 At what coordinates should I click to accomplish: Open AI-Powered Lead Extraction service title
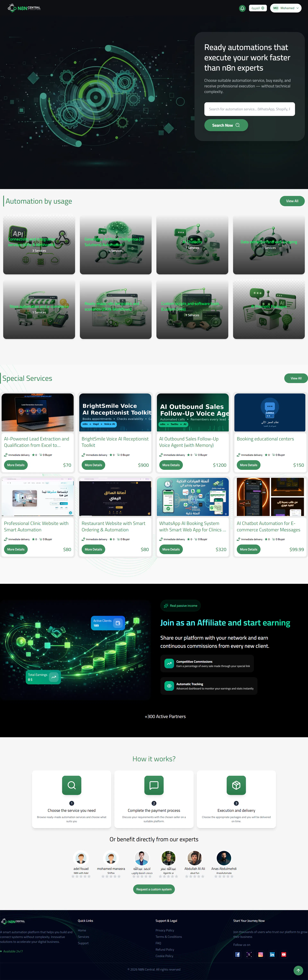click(x=37, y=442)
